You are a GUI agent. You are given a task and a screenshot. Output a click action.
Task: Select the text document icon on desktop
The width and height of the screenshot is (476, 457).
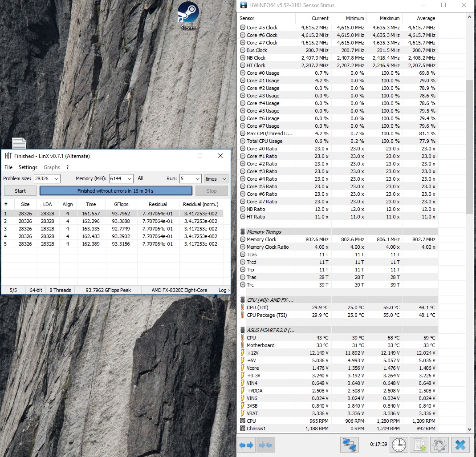[x=19, y=143]
